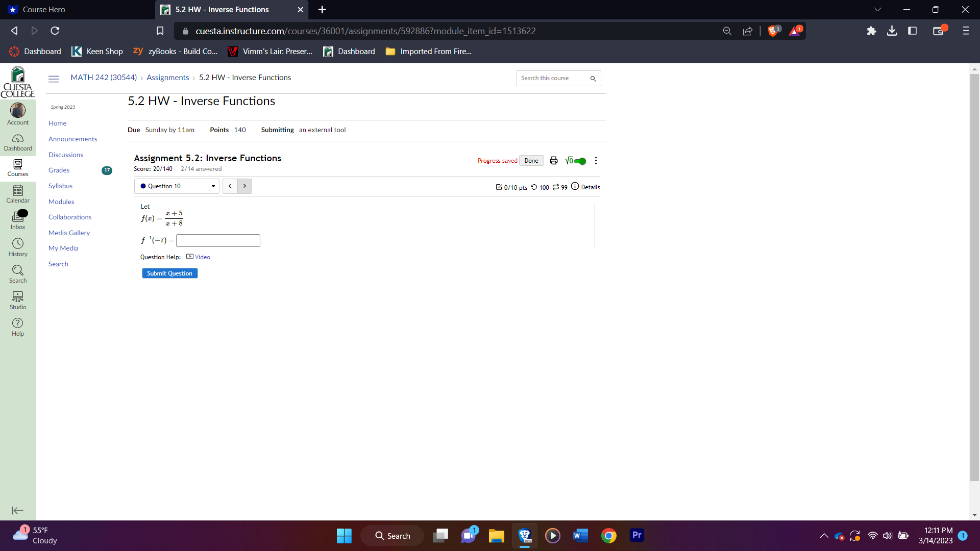Expand the Question 10 dropdown
The image size is (980, 551).
coord(177,186)
